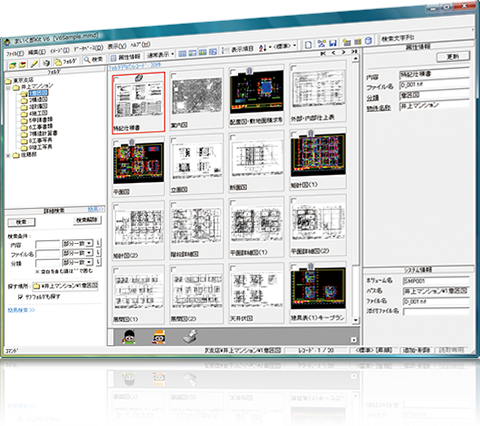
Task: Toggle the 属性情報 panel toolbar button
Action: [x=126, y=57]
